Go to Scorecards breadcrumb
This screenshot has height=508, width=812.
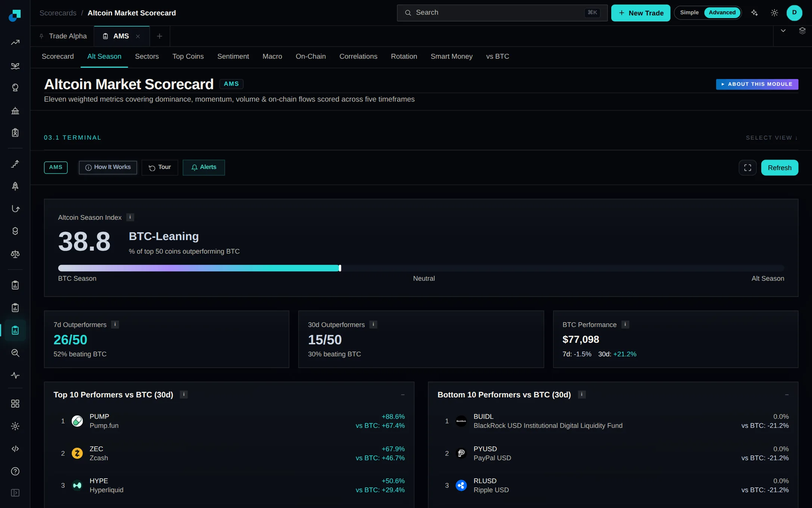tap(58, 13)
